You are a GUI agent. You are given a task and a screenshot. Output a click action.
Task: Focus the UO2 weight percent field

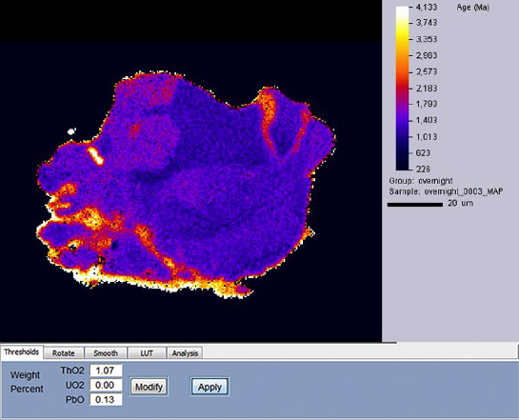(106, 385)
